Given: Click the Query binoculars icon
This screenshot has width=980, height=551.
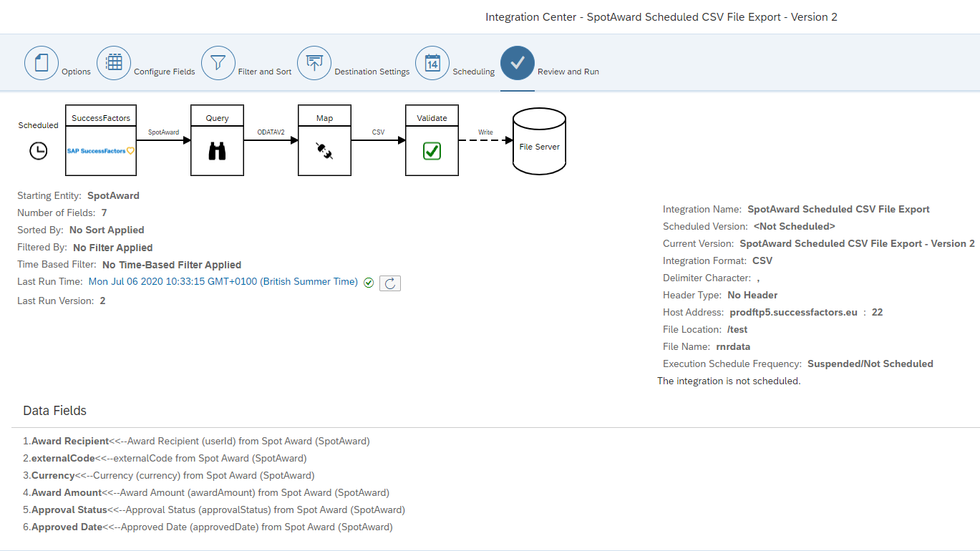Looking at the screenshot, I should tap(217, 151).
